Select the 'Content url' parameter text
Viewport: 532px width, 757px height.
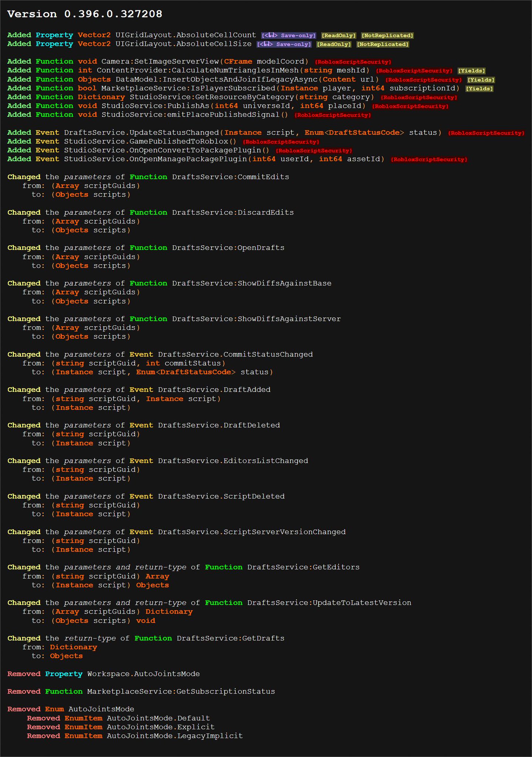pyautogui.click(x=348, y=79)
